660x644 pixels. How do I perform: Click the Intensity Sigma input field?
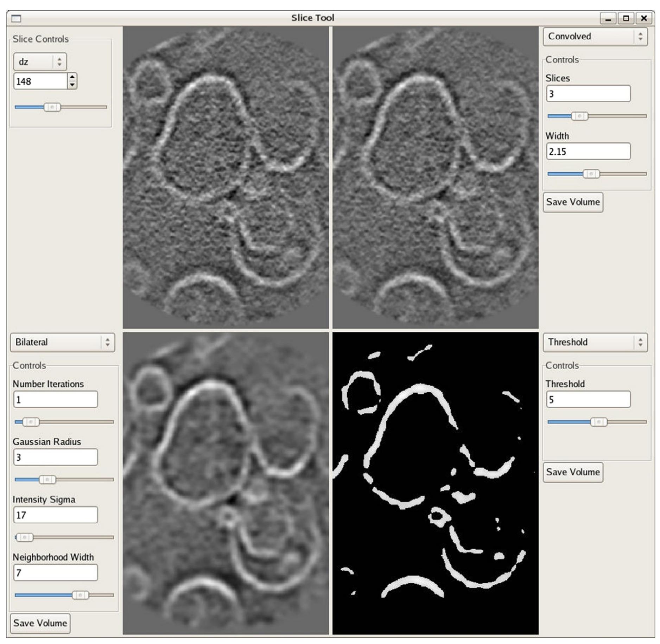click(x=55, y=515)
